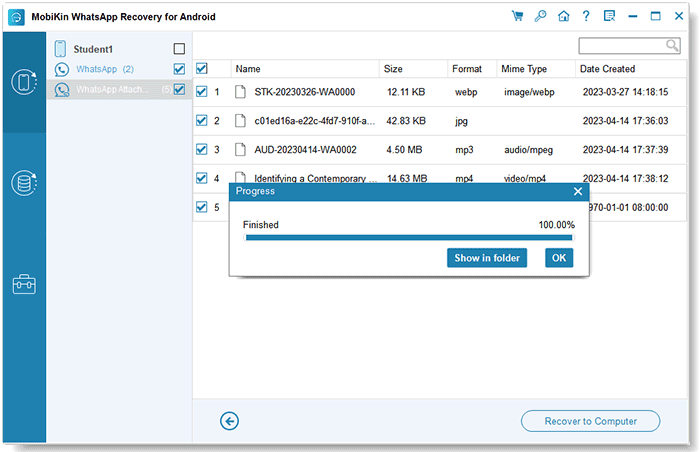Click file icon of c01ed16a-e22c row

click(x=240, y=121)
